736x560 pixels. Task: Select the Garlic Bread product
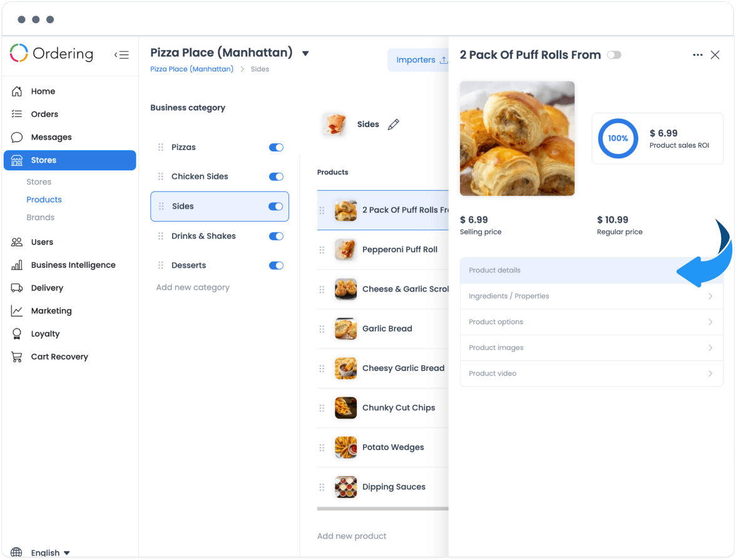tap(382, 329)
